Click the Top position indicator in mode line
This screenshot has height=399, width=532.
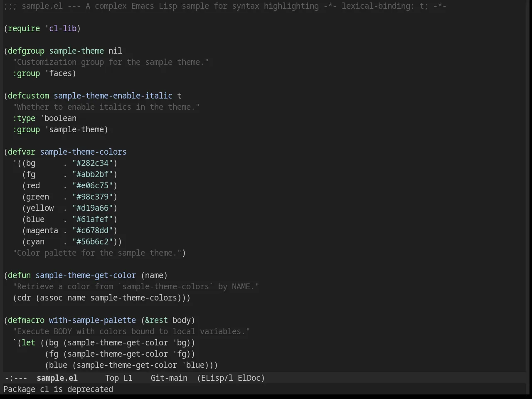click(x=112, y=378)
